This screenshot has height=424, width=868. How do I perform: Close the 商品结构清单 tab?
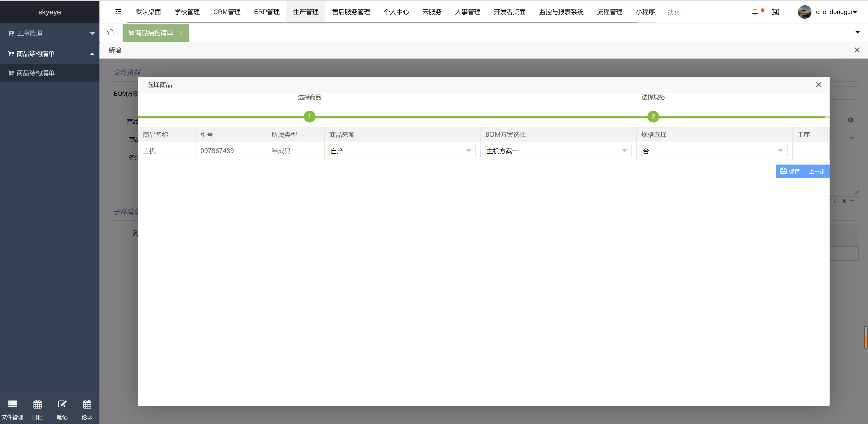click(x=181, y=33)
